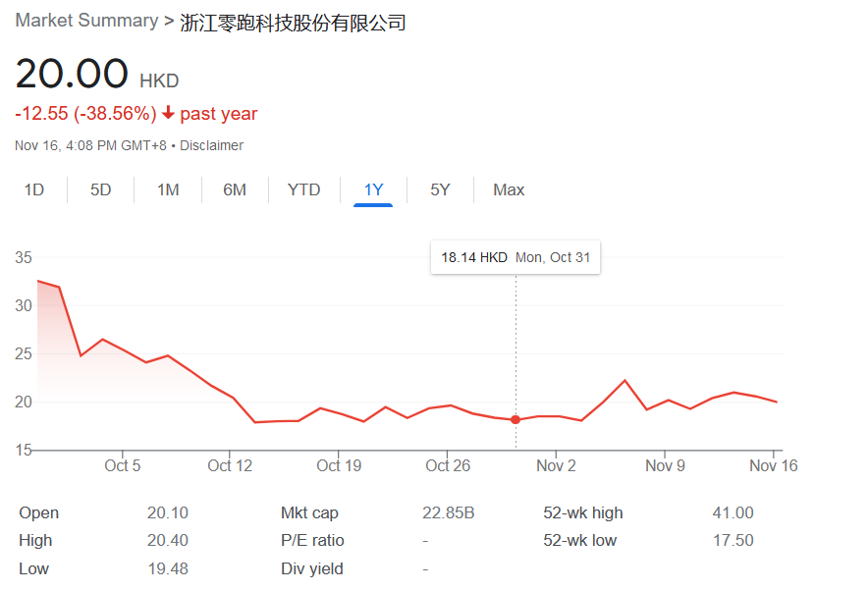Click the active 1Y tab
Screen dimensions: 868x591
pos(373,189)
